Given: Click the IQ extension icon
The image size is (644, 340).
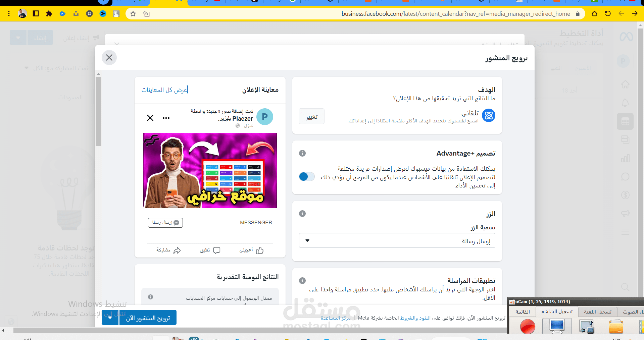Looking at the screenshot, I should tap(103, 14).
